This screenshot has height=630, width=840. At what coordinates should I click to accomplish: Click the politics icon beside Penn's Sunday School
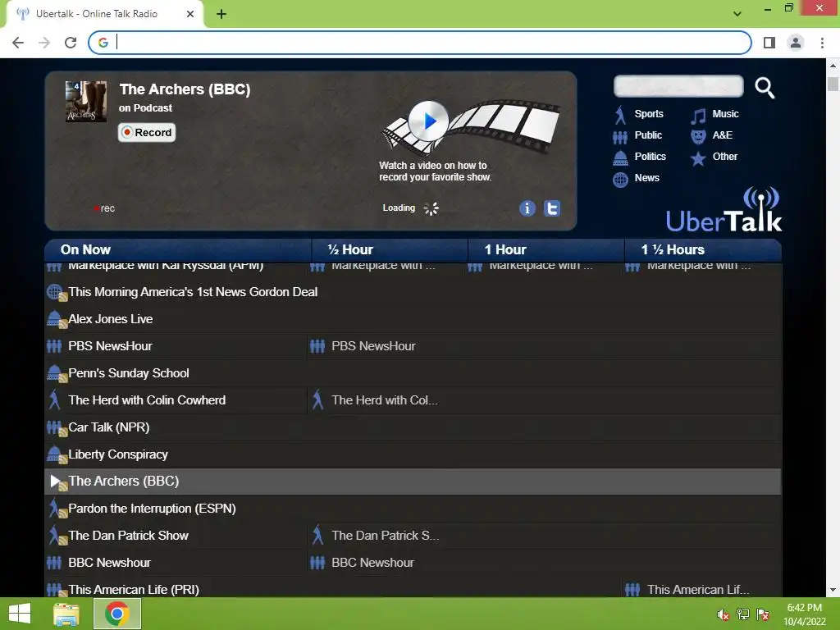56,373
